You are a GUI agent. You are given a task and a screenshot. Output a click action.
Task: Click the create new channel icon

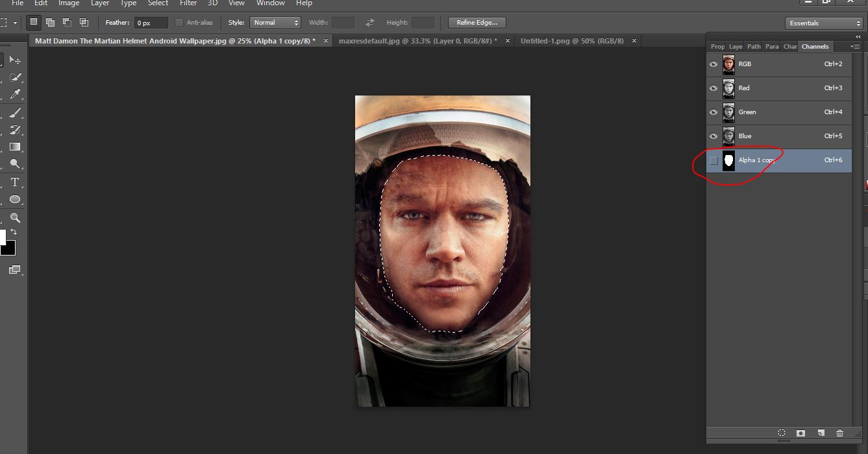point(821,433)
